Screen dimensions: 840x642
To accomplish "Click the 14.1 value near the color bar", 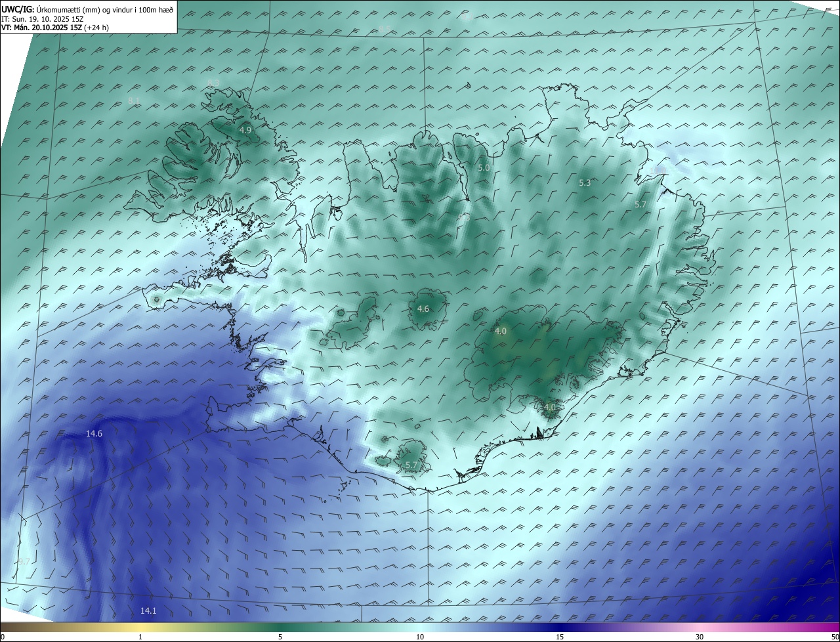I will pos(148,610).
